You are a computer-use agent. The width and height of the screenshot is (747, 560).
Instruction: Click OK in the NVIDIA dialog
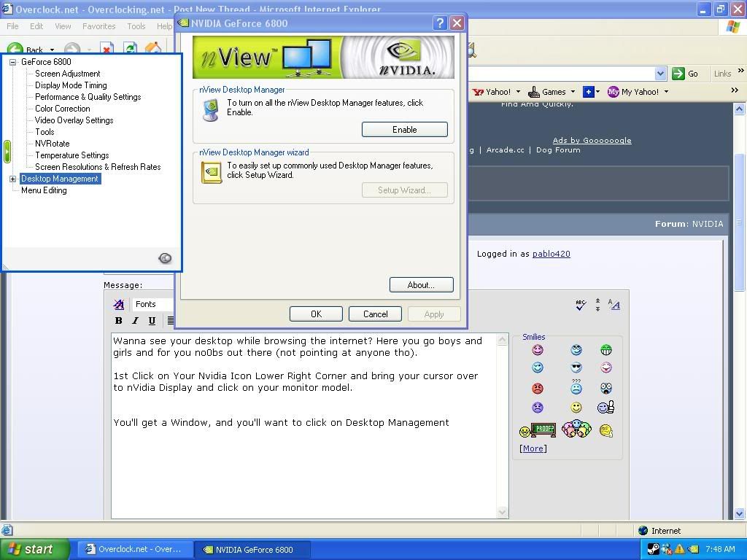(316, 314)
